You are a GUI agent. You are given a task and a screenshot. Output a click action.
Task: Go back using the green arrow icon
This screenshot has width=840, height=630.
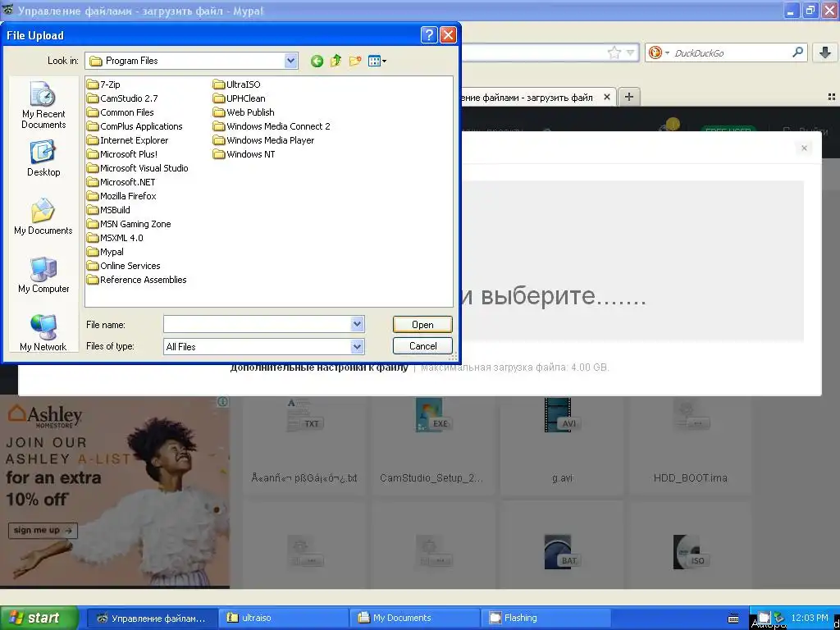pos(317,61)
